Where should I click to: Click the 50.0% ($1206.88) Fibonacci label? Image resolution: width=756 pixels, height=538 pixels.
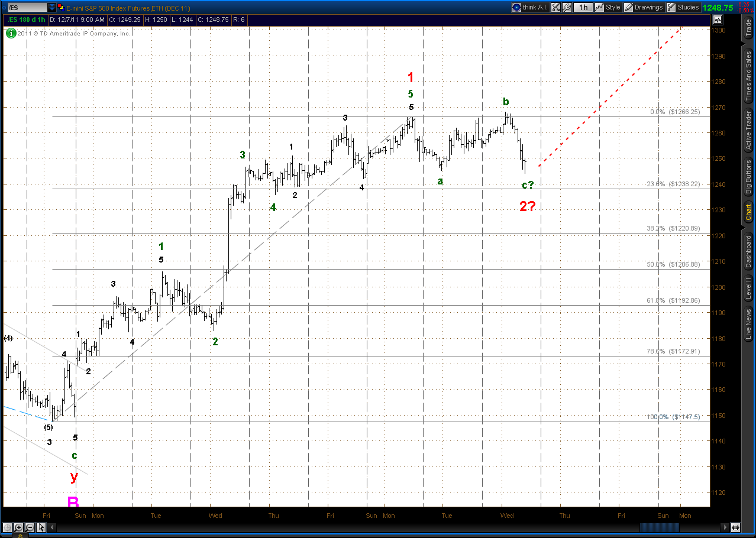(673, 264)
